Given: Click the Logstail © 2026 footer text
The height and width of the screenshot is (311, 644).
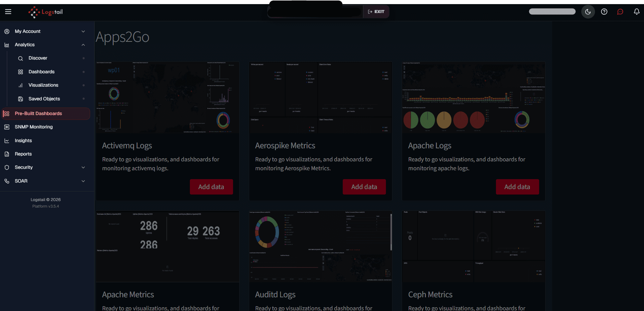Looking at the screenshot, I should [46, 200].
